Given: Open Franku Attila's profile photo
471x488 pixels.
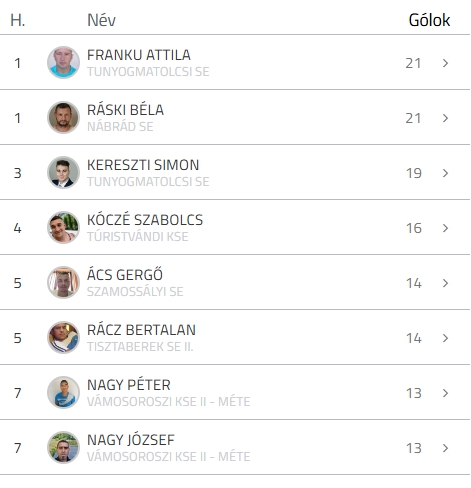Looking at the screenshot, I should (x=63, y=62).
